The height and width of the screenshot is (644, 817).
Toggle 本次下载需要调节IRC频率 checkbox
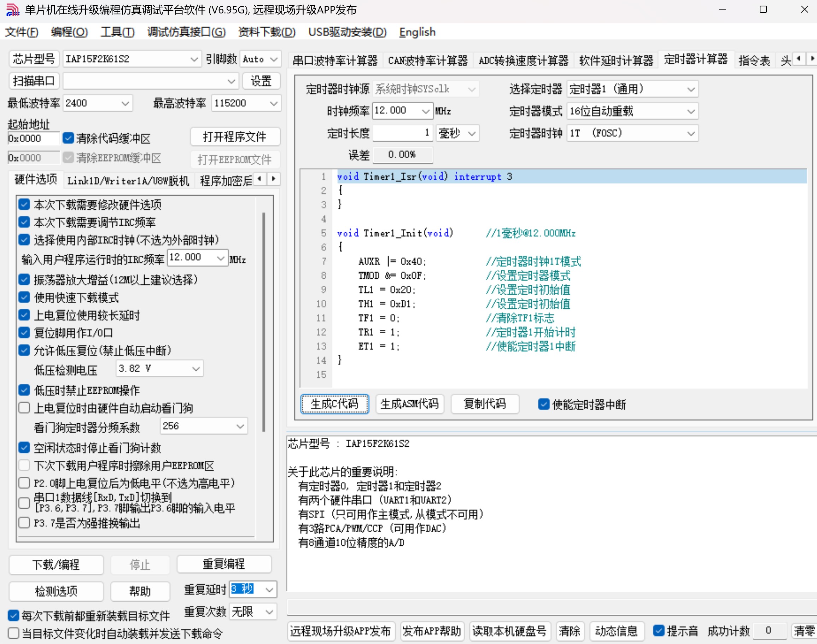(24, 222)
